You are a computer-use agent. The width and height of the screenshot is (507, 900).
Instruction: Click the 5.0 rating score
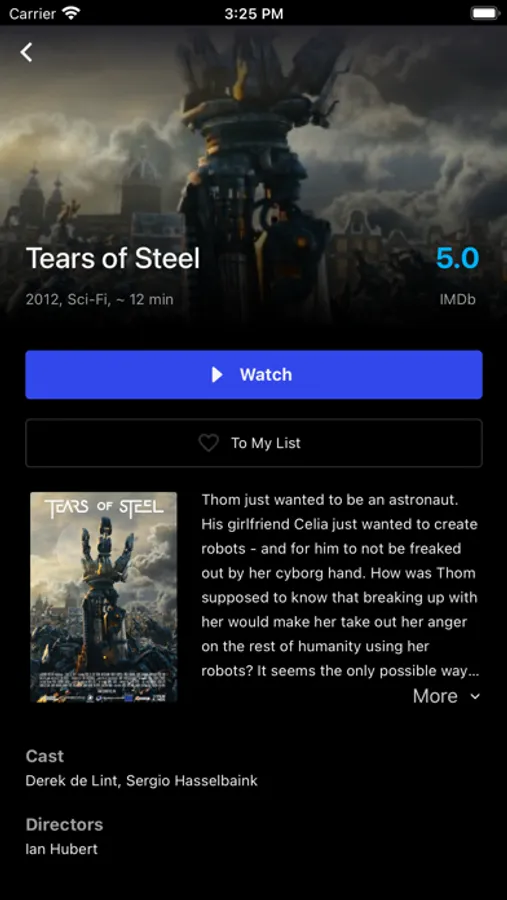458,258
